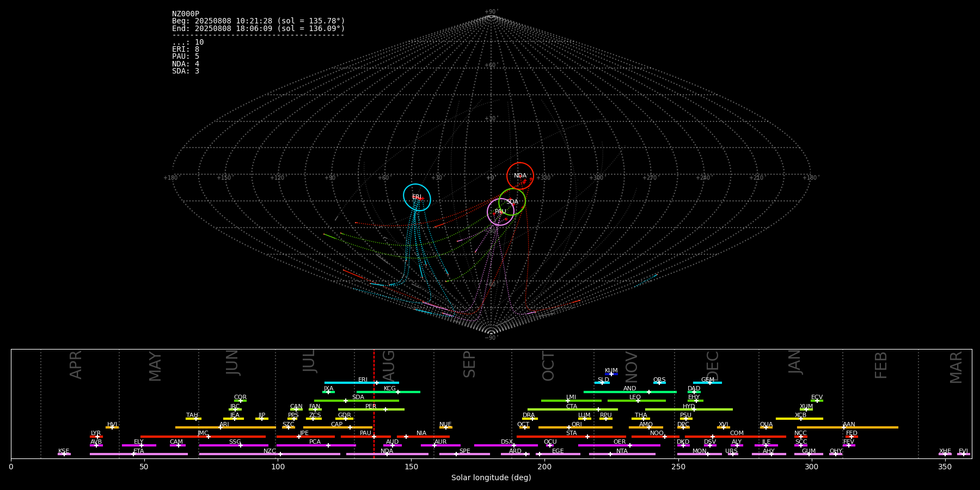Click the red dashed current solar longitude line
980x490 pixels.
[x=374, y=403]
